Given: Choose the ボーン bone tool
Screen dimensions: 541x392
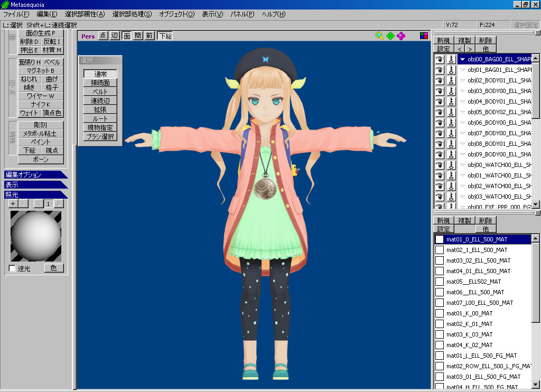Looking at the screenshot, I should 41,160.
